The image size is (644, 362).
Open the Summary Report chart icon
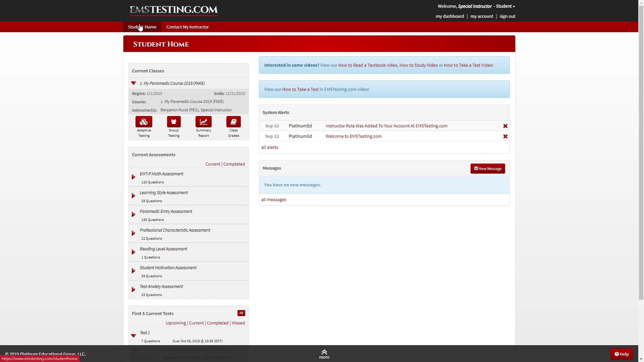[203, 122]
